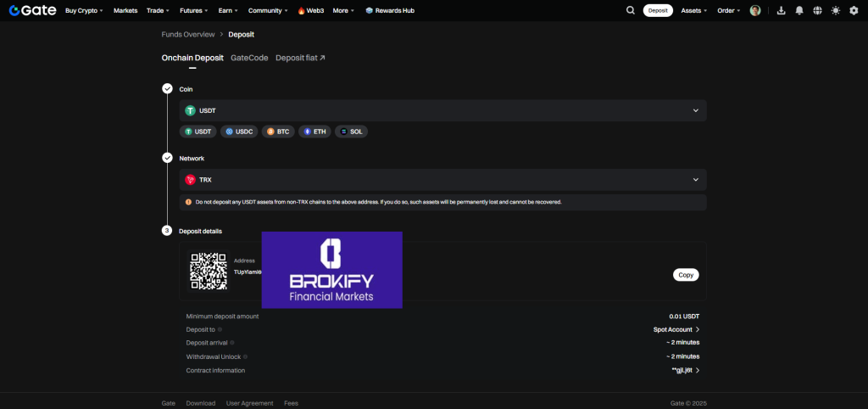868x409 pixels.
Task: Click the user profile avatar
Action: [x=755, y=10]
